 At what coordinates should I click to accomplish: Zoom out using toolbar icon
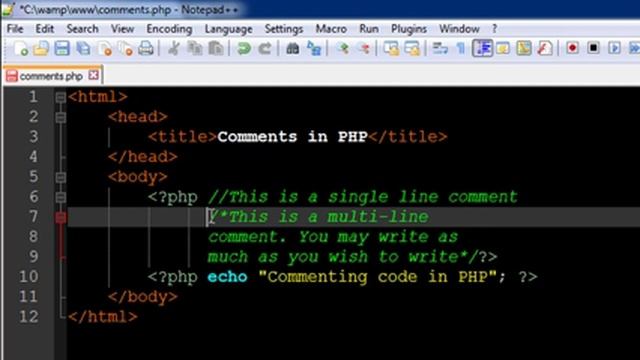click(x=363, y=49)
